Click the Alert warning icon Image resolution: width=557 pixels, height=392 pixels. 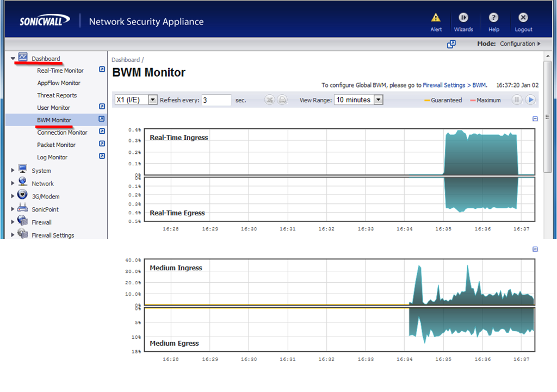436,17
